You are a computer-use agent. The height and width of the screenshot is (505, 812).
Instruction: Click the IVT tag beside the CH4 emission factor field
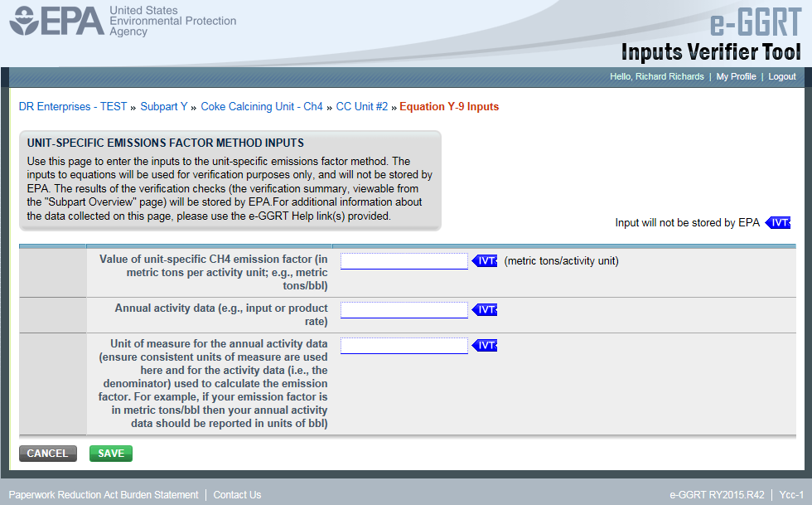coord(485,261)
